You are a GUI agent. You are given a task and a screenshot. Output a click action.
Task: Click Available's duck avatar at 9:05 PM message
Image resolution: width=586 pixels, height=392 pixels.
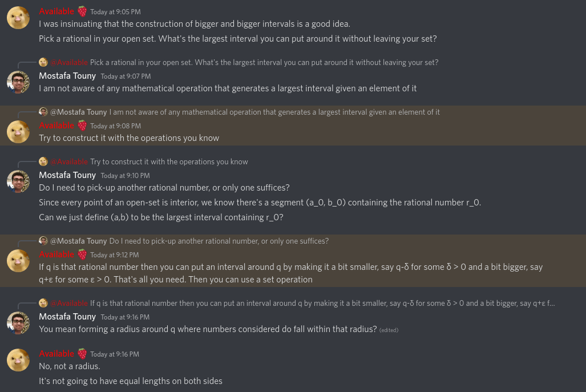(x=18, y=18)
